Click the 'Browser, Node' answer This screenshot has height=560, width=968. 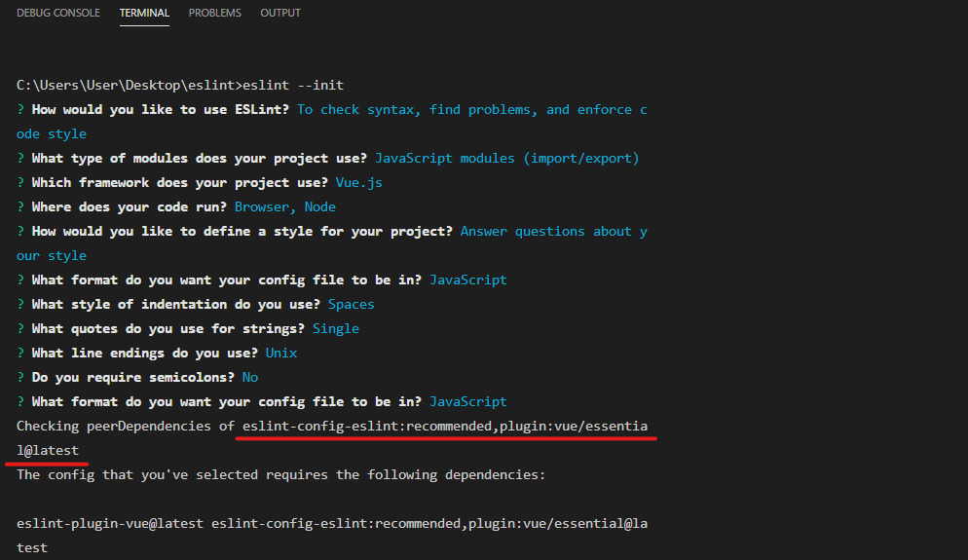coord(285,206)
